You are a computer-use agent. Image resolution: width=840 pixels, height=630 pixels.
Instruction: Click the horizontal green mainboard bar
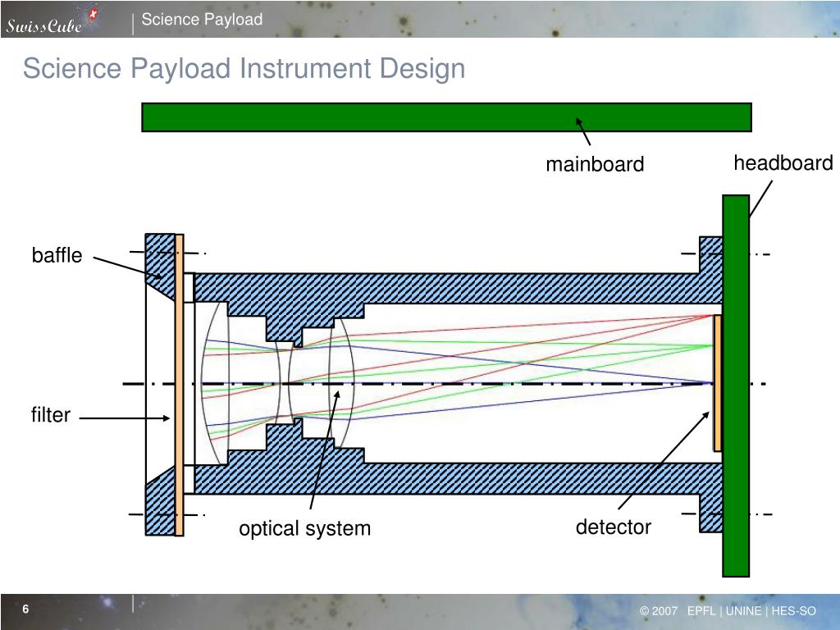447,117
